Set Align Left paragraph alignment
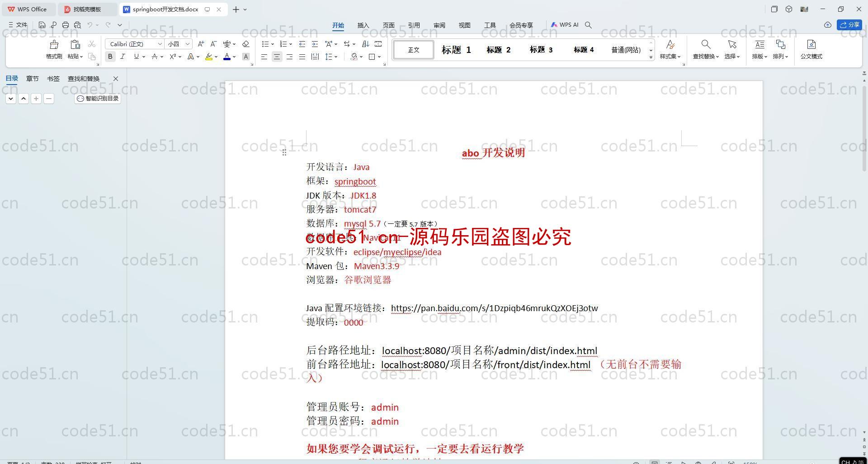Screen dimensions: 868x464 (x=264, y=57)
